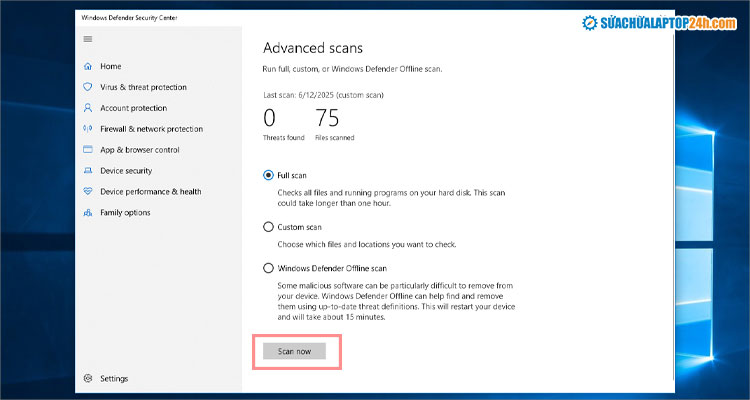Select Device performance & health heart icon
The height and width of the screenshot is (400, 750).
pyautogui.click(x=89, y=192)
